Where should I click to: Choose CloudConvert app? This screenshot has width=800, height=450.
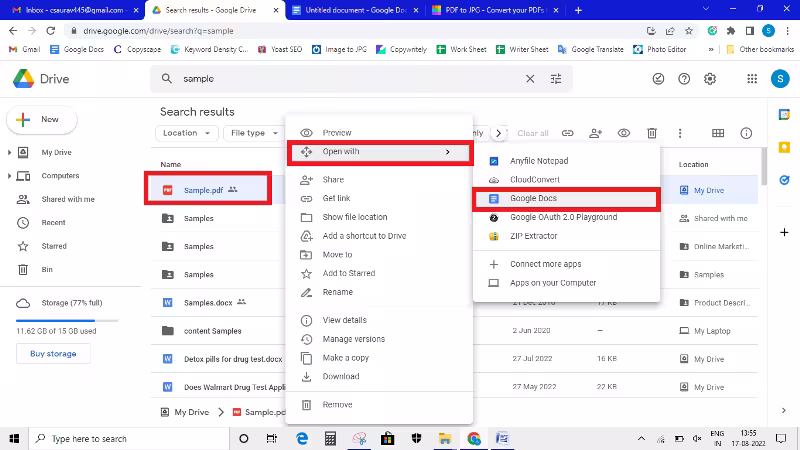(566, 180)
